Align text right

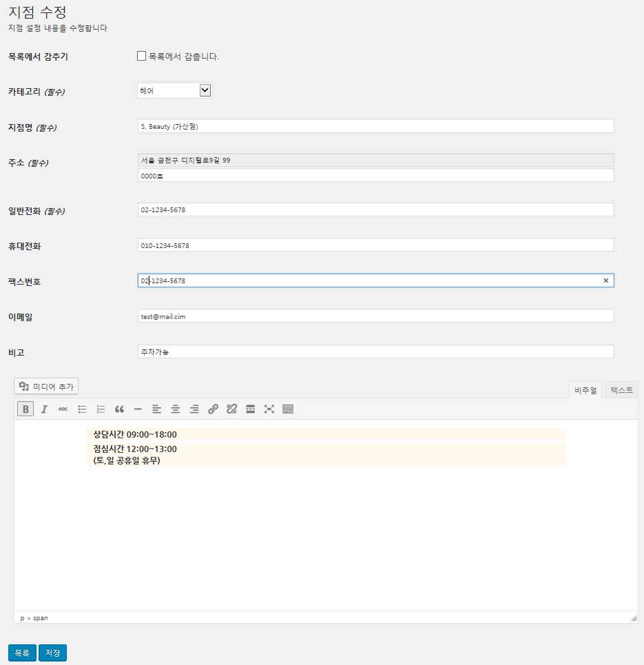(194, 409)
